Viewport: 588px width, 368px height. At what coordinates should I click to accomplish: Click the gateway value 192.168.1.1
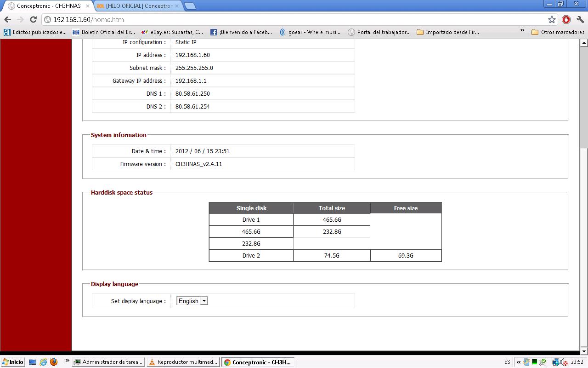(191, 80)
